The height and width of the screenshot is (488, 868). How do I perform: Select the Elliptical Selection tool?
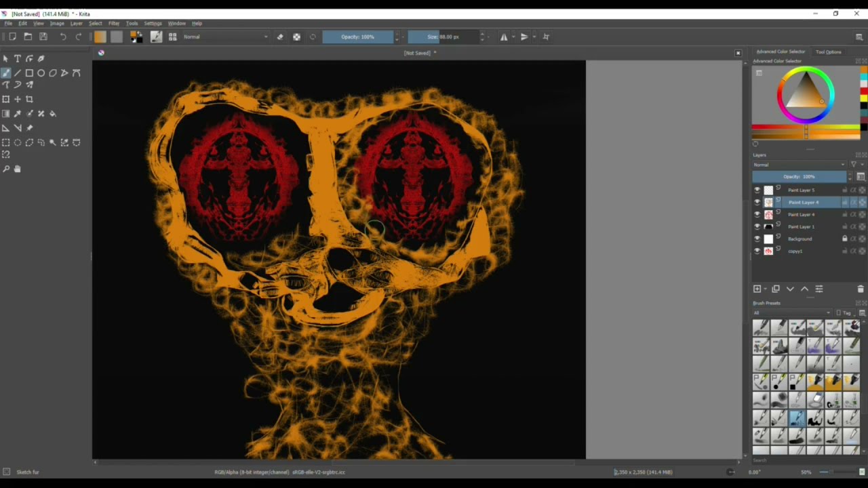(18, 142)
